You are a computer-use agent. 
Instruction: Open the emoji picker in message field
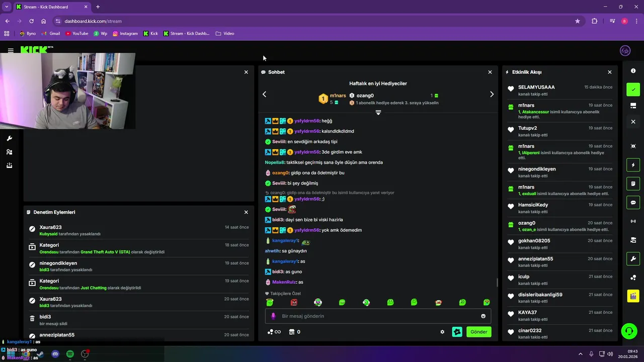pos(484,316)
